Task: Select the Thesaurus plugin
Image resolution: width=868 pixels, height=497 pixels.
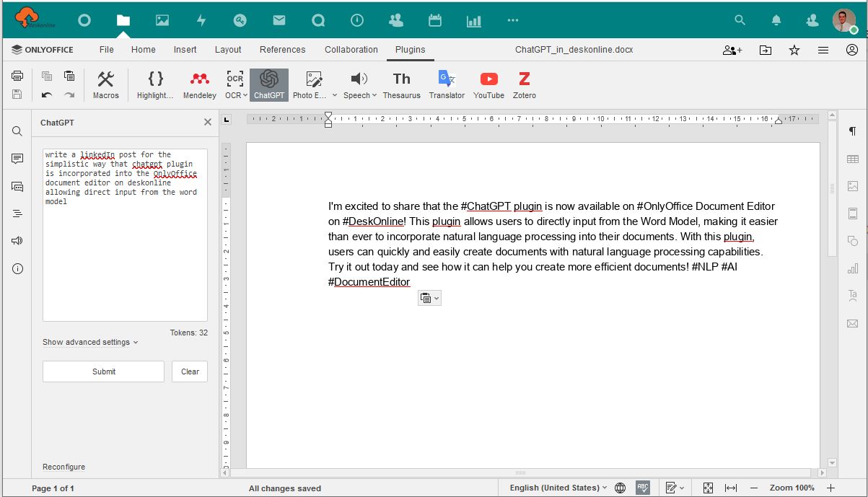Action: click(x=401, y=83)
